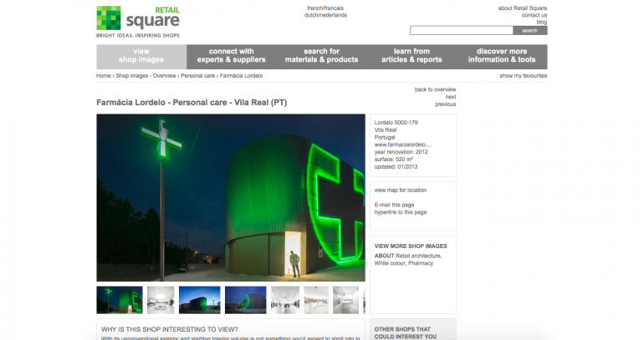
Task: Open discover more information & tools tab
Action: (x=502, y=57)
